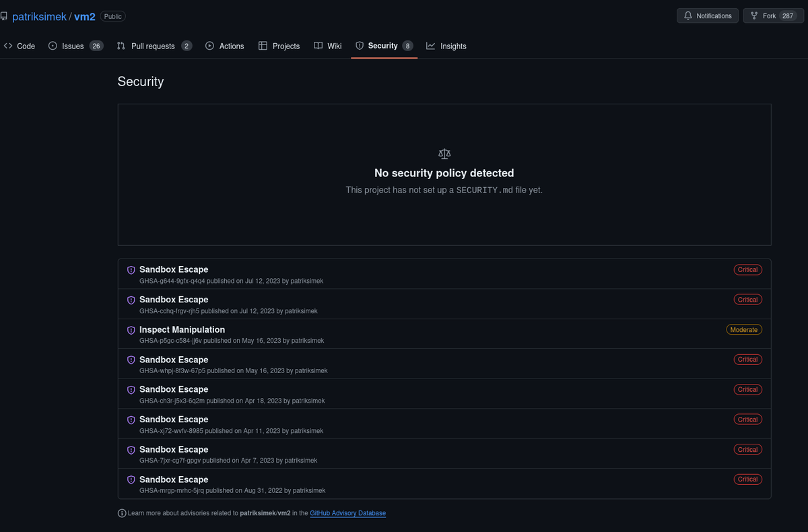Click the Public visibility badge
The height and width of the screenshot is (532, 808).
[x=112, y=16]
